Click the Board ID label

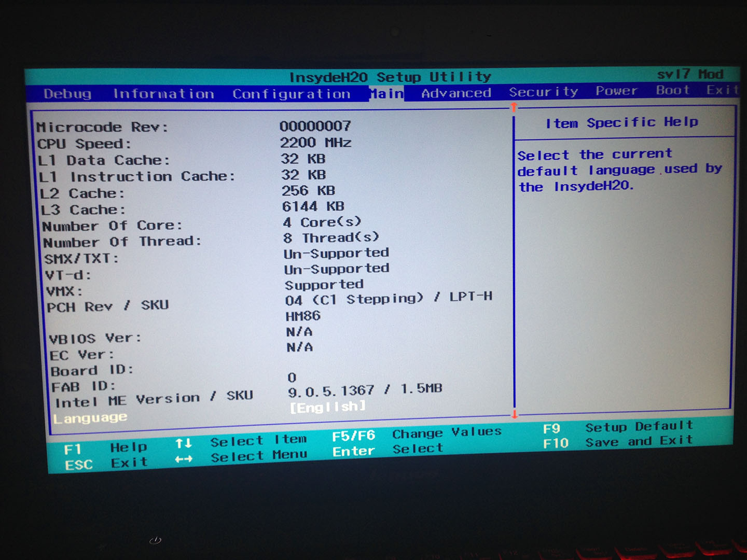click(92, 371)
